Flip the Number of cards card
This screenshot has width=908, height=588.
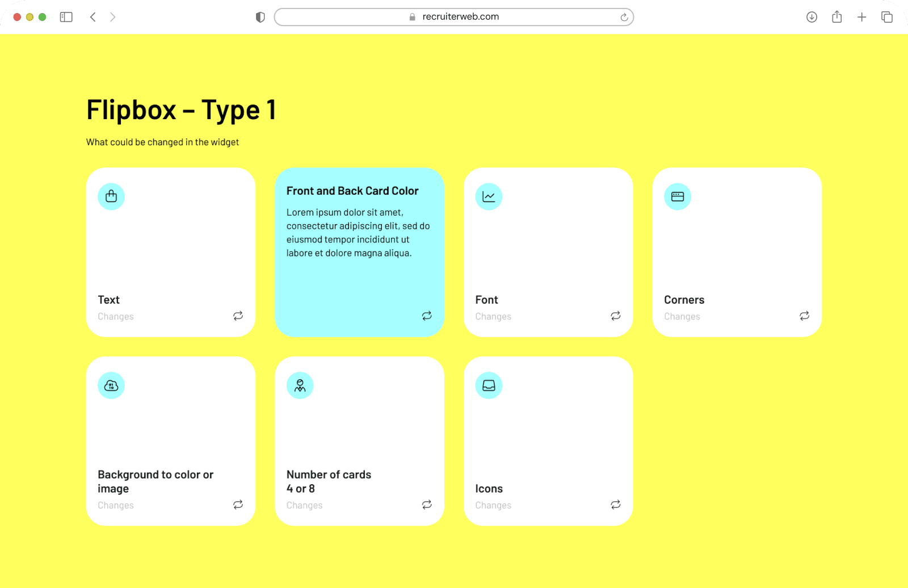pos(427,505)
